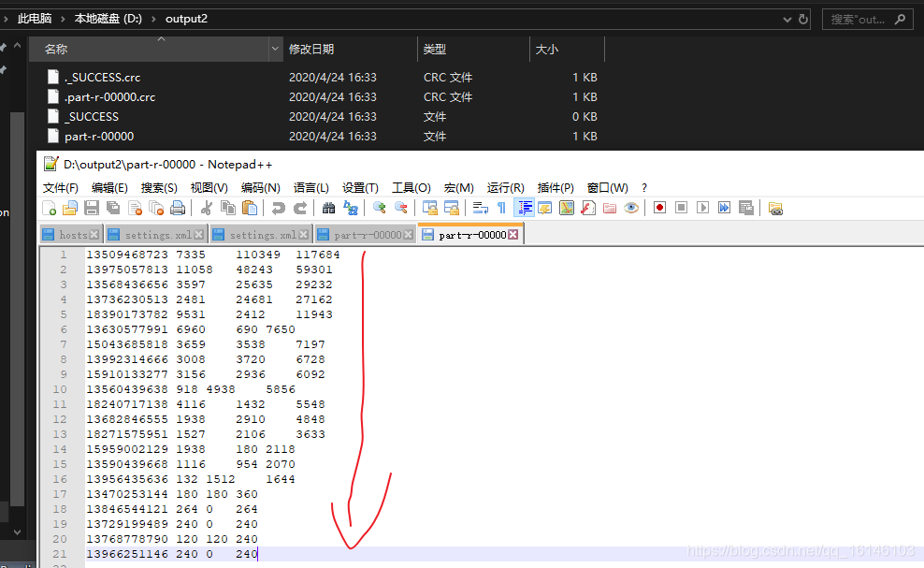Viewport: 924px width, 568px height.
Task: Click the Cut scissors icon
Action: 207,208
